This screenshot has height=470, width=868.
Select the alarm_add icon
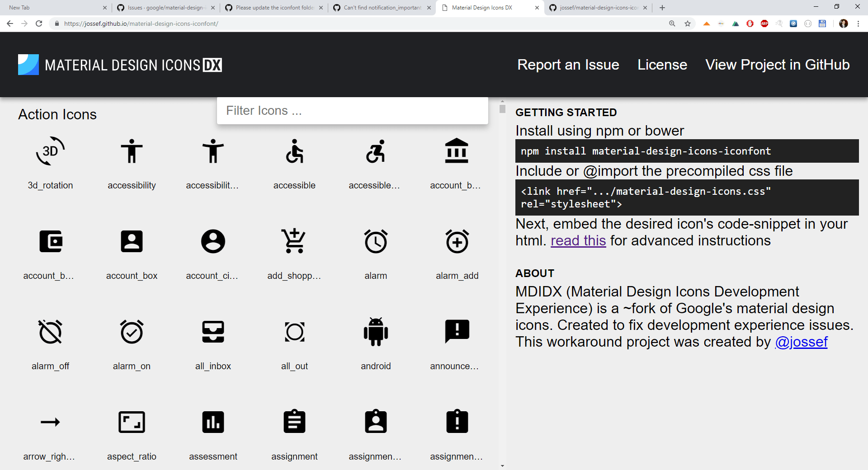457,241
